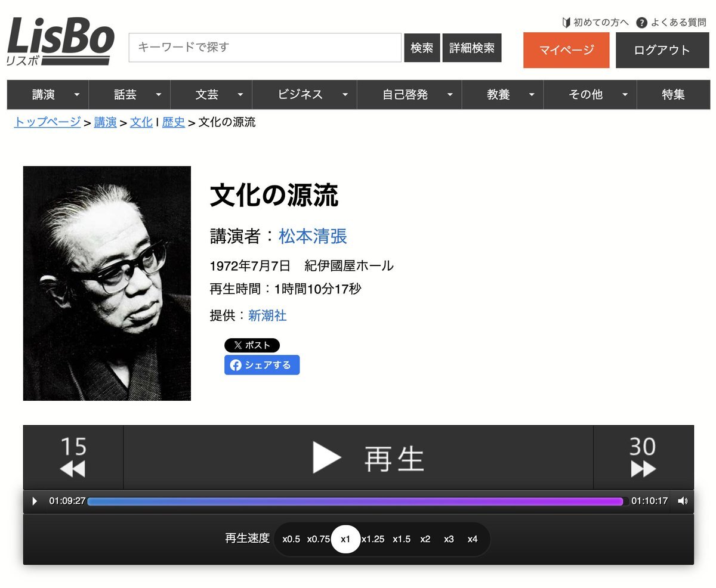Select x1.5 playback speed
The height and width of the screenshot is (588, 716).
click(402, 539)
